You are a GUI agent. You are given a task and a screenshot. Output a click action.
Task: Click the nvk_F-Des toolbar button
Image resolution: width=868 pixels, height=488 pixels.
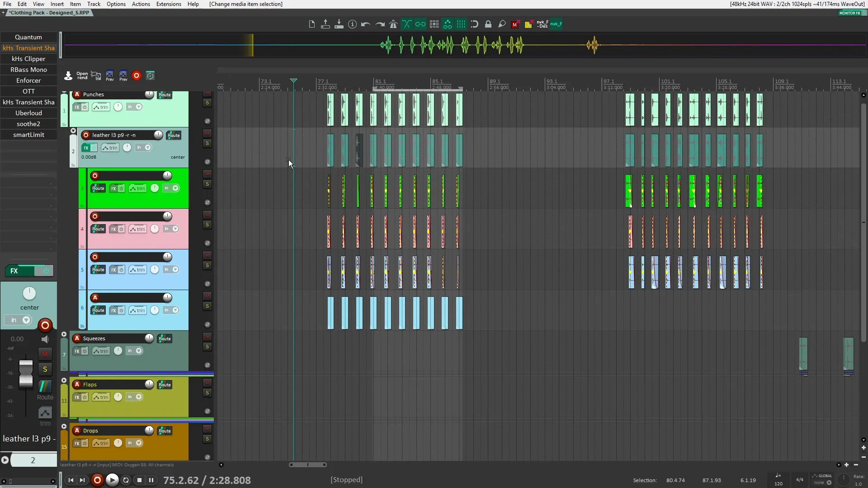(x=542, y=24)
